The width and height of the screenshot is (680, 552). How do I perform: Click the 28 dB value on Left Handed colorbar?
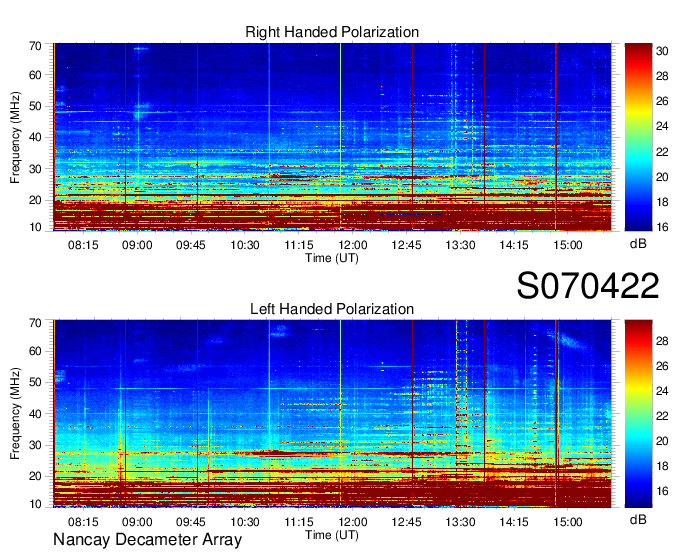662,341
